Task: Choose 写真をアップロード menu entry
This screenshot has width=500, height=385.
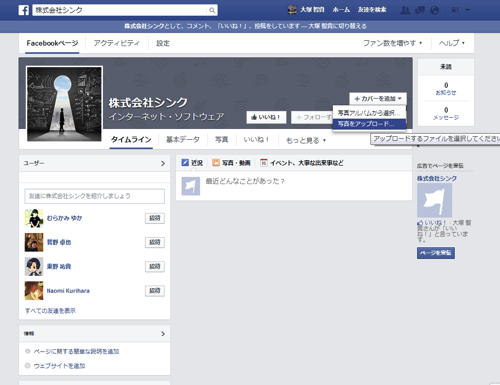Action: click(x=369, y=124)
